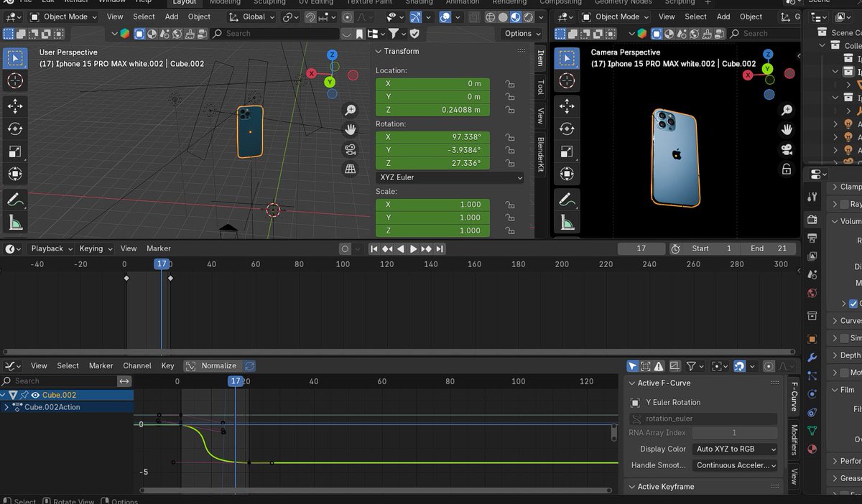Toggle auto keying record button
This screenshot has width=862, height=504.
click(345, 248)
